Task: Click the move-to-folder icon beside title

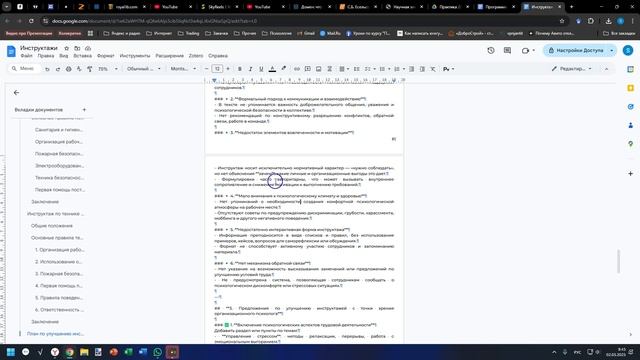Action: pyautogui.click(x=77, y=48)
